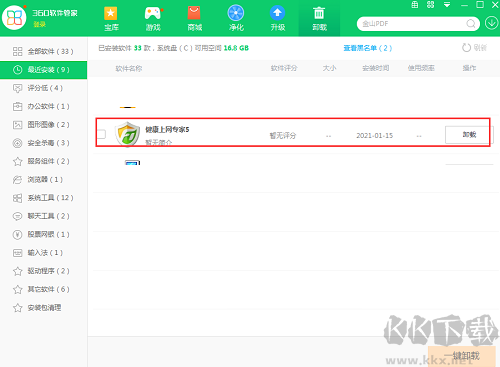Open 聊天工具 (2) category

(x=43, y=216)
